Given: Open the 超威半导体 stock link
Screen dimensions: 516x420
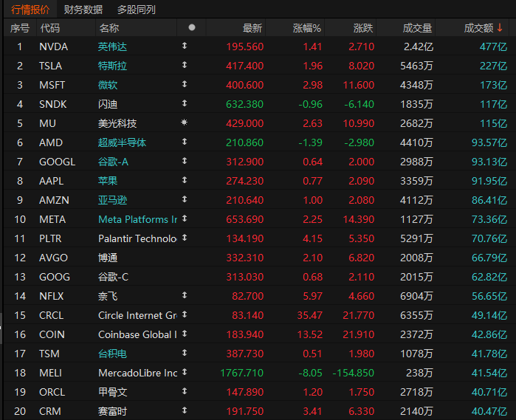Looking at the screenshot, I should coord(122,142).
